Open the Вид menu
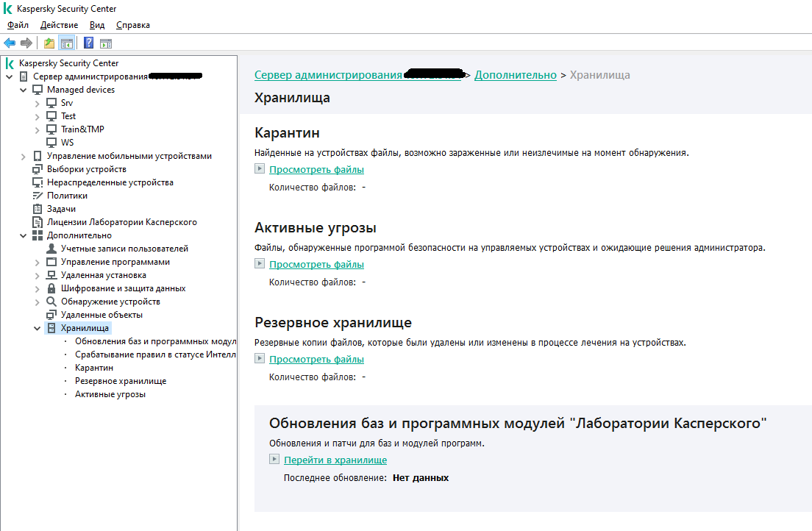Image resolution: width=812 pixels, height=531 pixels. 97,25
